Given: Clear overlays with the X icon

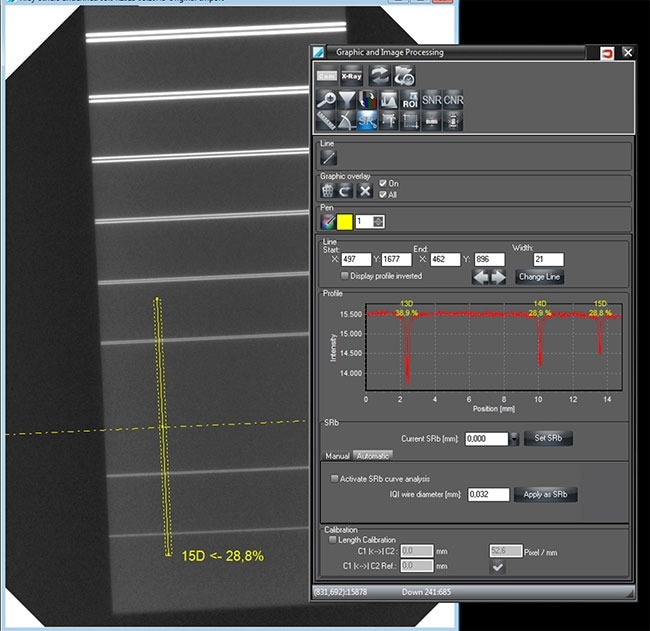Looking at the screenshot, I should click(365, 191).
